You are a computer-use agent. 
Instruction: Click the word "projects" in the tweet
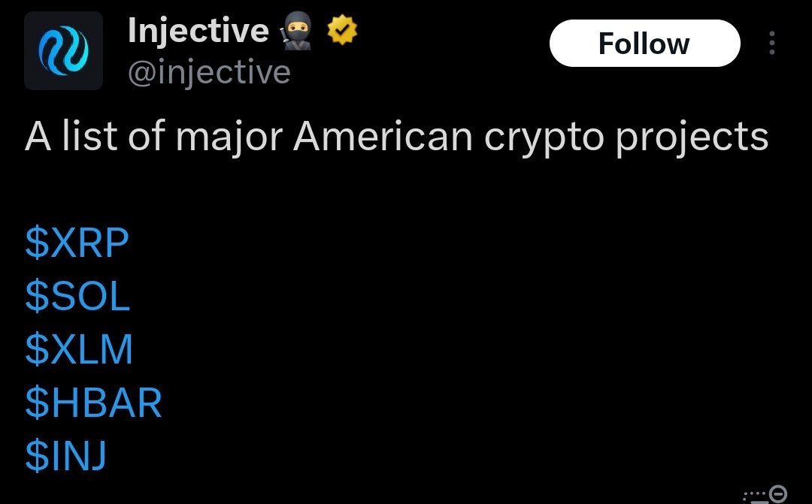click(692, 139)
